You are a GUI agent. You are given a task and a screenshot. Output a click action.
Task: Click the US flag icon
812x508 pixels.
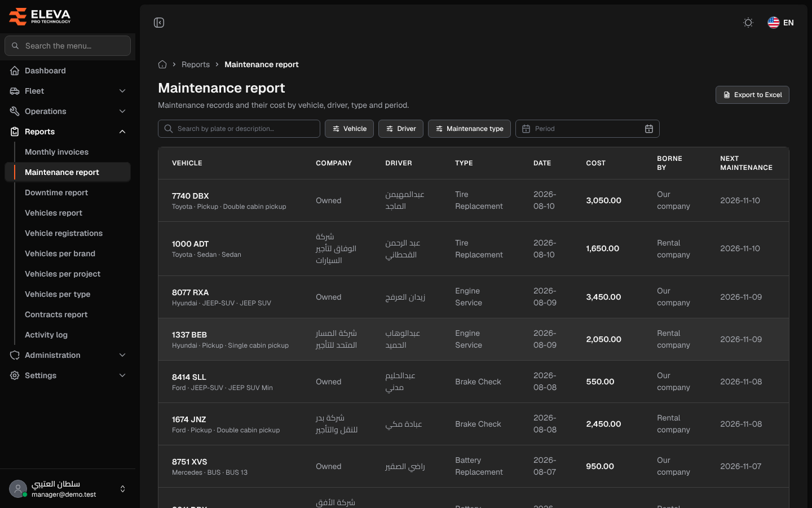click(x=774, y=23)
